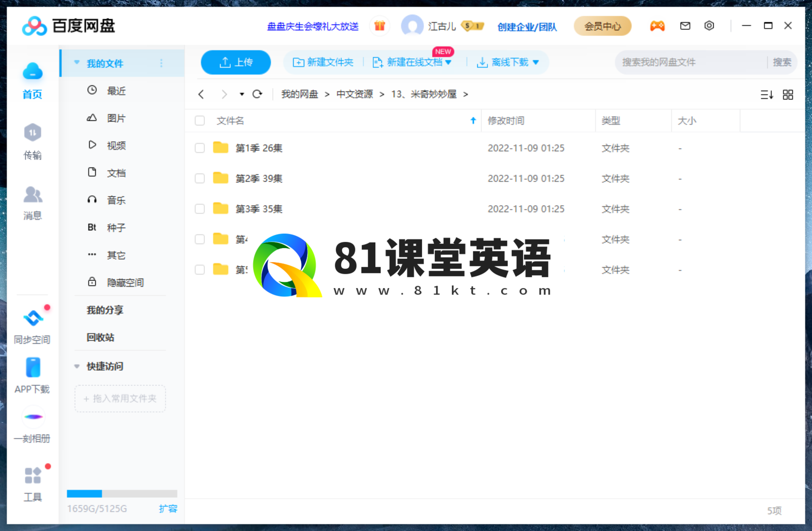Focus the 搜索我的网盘文件 search field
812x531 pixels.
(x=691, y=62)
